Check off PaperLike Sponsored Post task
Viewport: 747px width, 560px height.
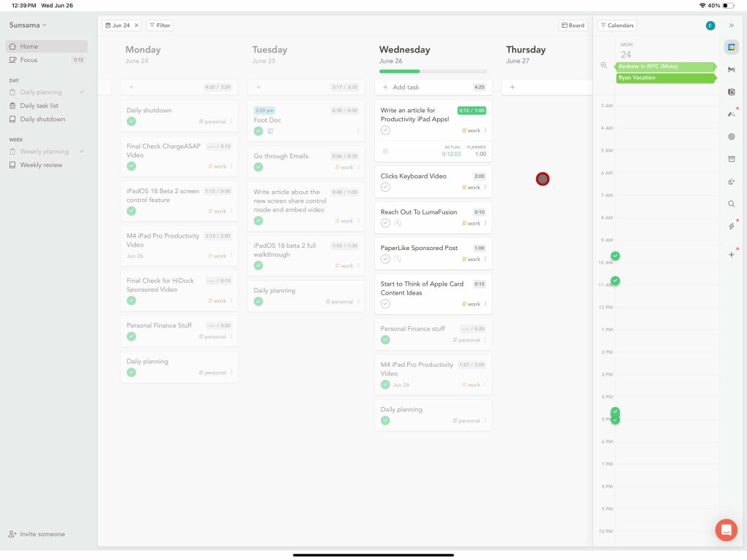coord(385,259)
